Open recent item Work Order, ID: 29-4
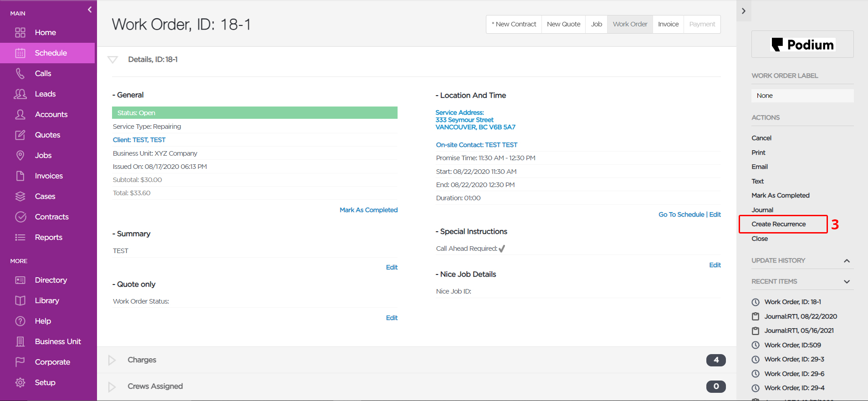The height and width of the screenshot is (401, 868). coord(794,388)
